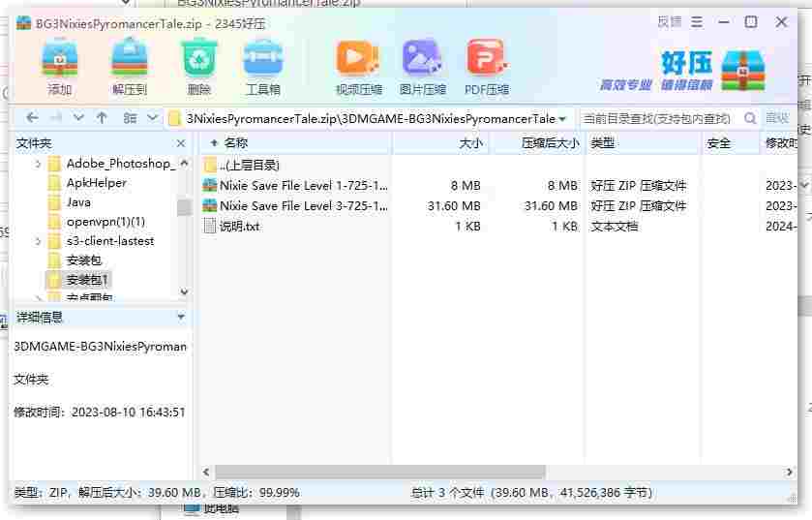The image size is (812, 520).
Task: Expand the Adobe_Photoshop_ folder node
Action: [x=38, y=164]
